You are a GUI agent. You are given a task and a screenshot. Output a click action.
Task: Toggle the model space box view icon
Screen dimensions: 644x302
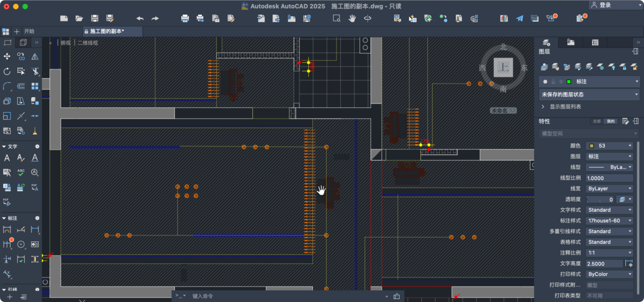tap(8, 42)
